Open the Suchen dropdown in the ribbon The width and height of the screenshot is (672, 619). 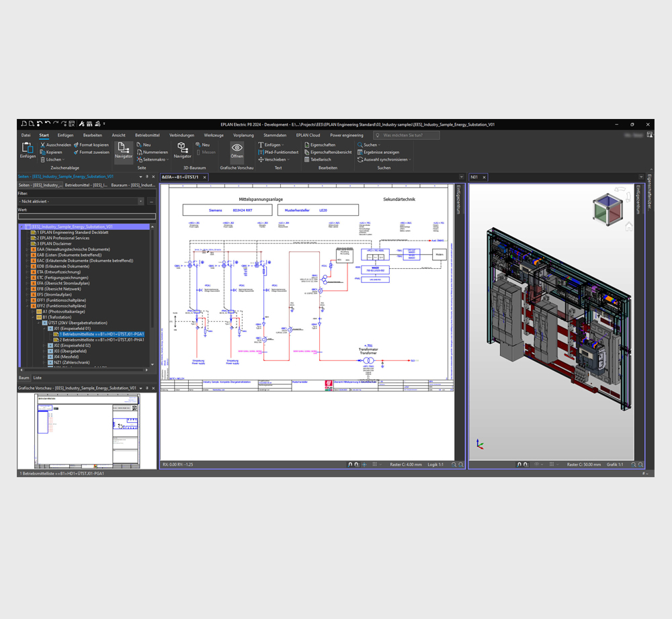click(x=369, y=145)
